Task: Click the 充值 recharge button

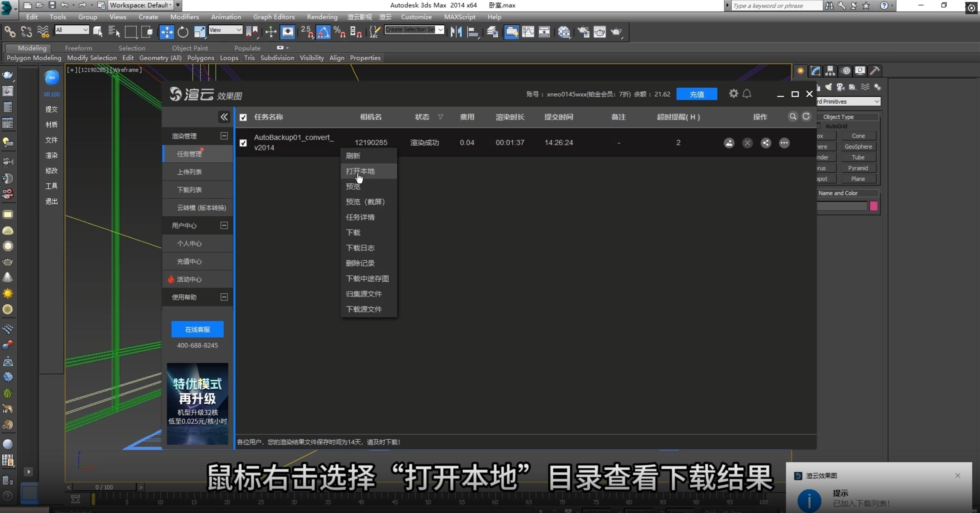Action: coord(696,94)
